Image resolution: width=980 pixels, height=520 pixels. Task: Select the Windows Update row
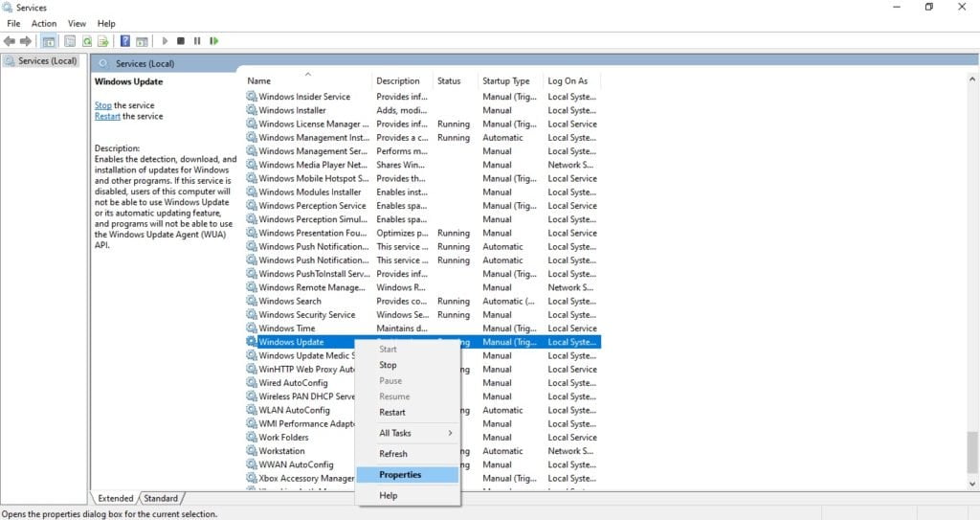(422, 342)
